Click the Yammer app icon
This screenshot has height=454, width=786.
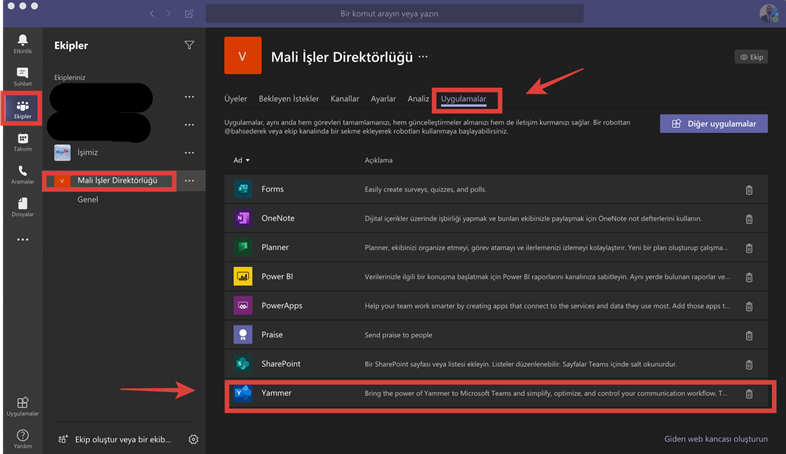click(243, 393)
